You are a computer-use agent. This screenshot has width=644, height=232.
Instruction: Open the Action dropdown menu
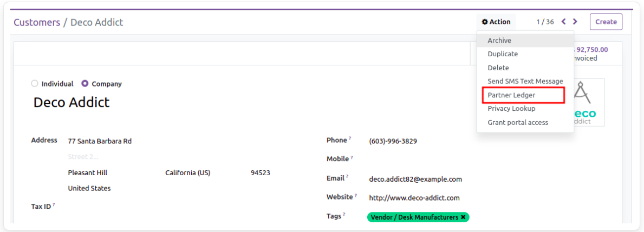pyautogui.click(x=496, y=22)
